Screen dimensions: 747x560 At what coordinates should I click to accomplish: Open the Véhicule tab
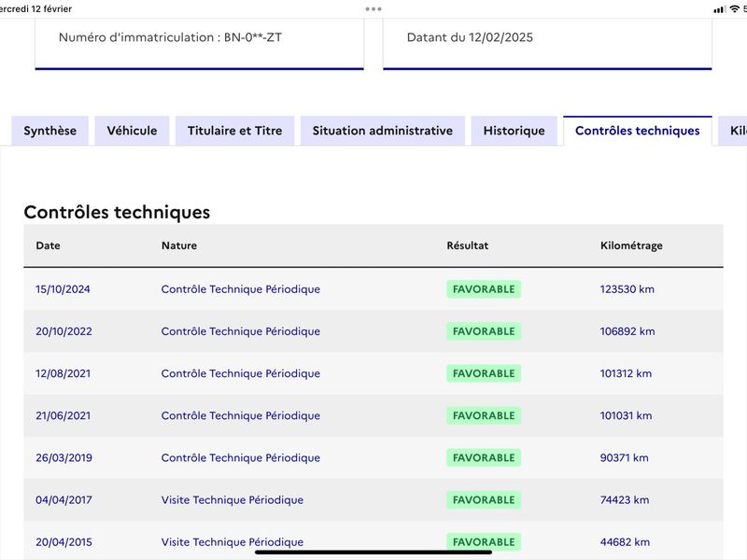(x=132, y=131)
